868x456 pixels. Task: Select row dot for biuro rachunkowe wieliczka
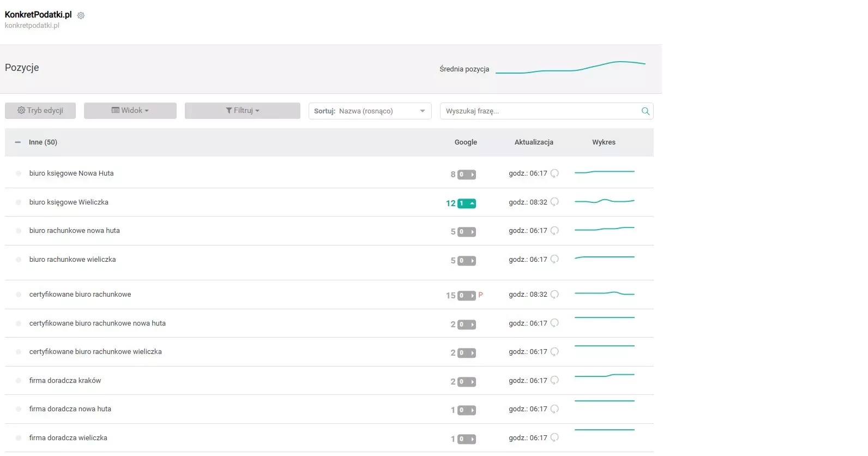click(19, 260)
